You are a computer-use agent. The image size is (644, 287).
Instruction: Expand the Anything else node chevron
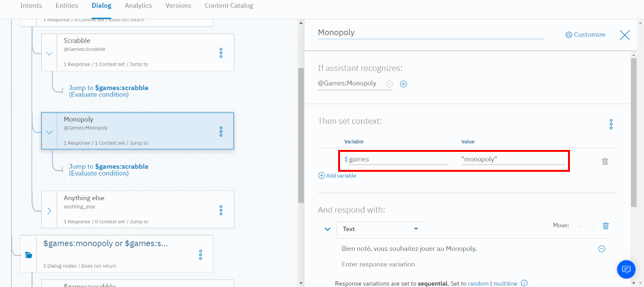click(x=50, y=211)
